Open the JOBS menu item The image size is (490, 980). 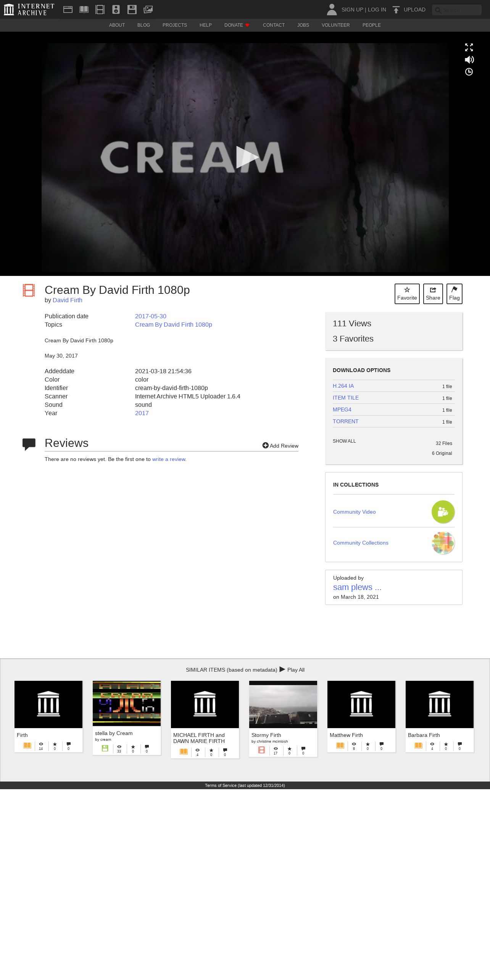303,25
